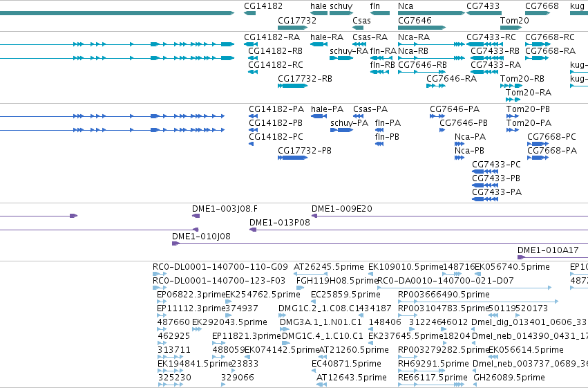Select protein Tom20-PB

tap(528, 109)
